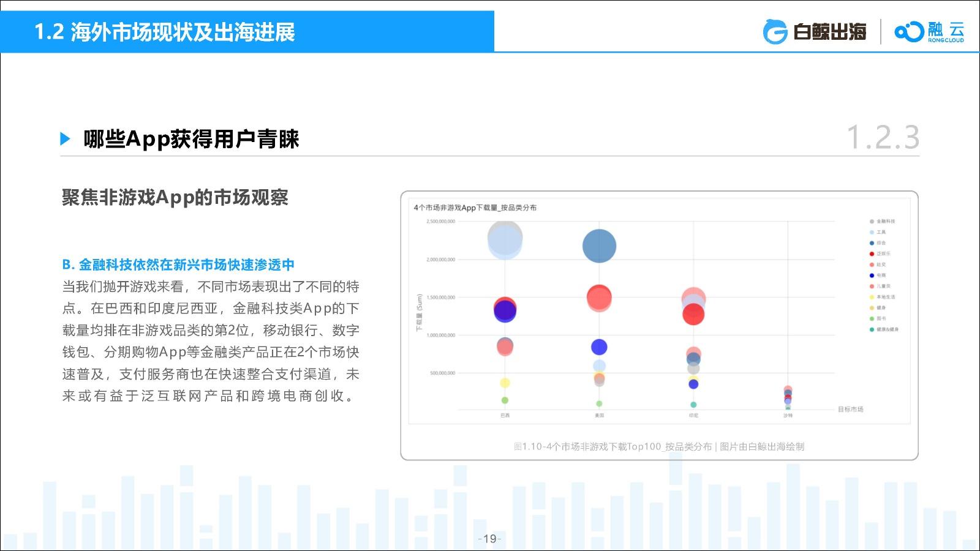Select the 本地生活 yellow legend dot
The height and width of the screenshot is (551, 980).
(872, 297)
